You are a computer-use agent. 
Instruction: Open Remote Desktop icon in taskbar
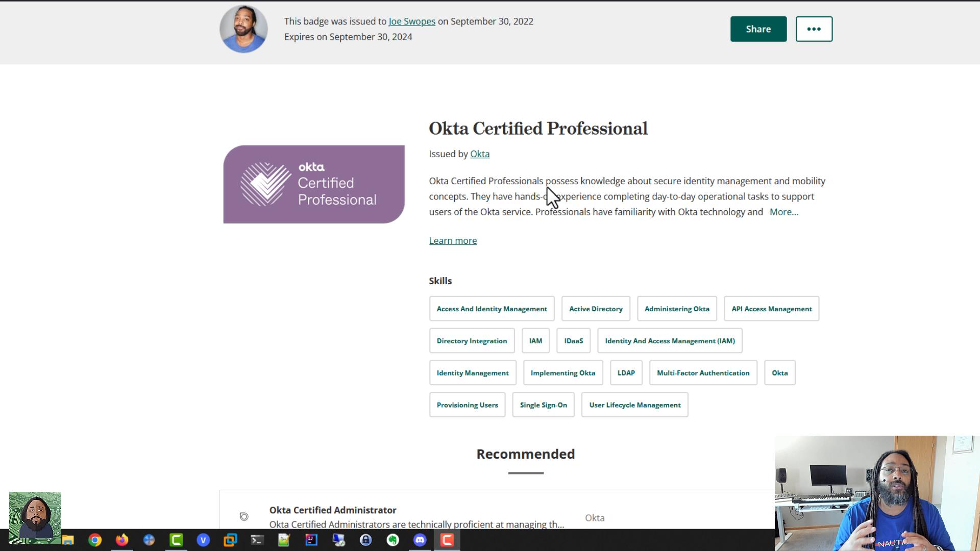338,540
